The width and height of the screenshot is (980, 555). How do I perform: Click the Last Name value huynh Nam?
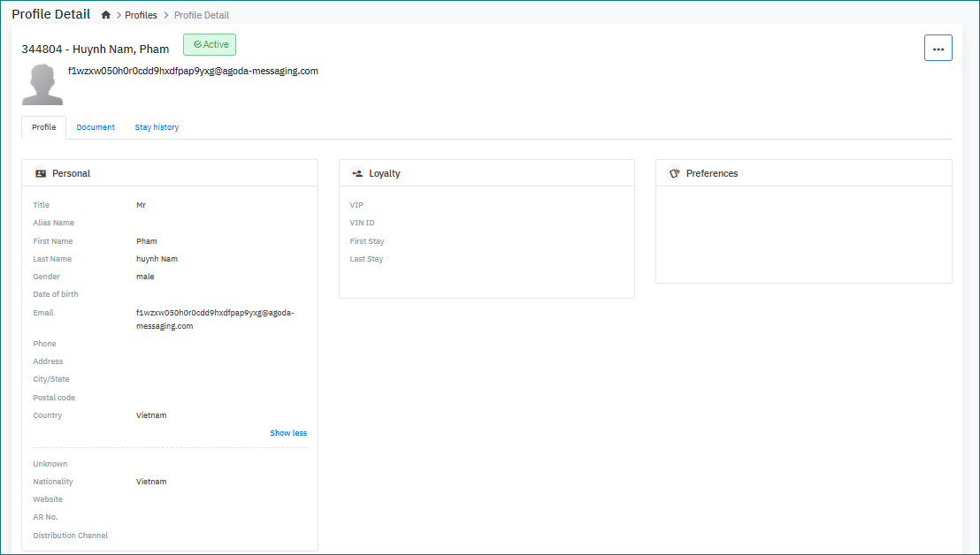pos(157,259)
